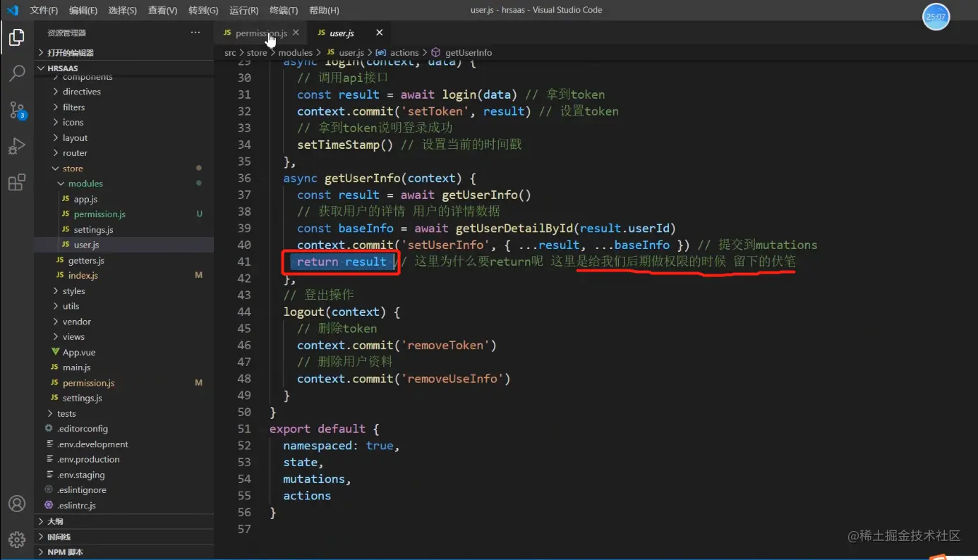Open settings.js inside modules folder
Image resolution: width=978 pixels, height=560 pixels.
pyautogui.click(x=124, y=229)
